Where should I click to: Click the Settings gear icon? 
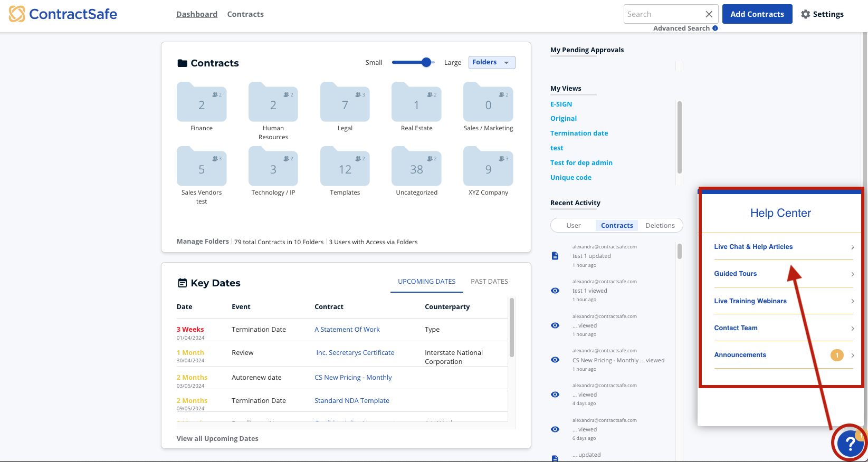click(x=805, y=14)
